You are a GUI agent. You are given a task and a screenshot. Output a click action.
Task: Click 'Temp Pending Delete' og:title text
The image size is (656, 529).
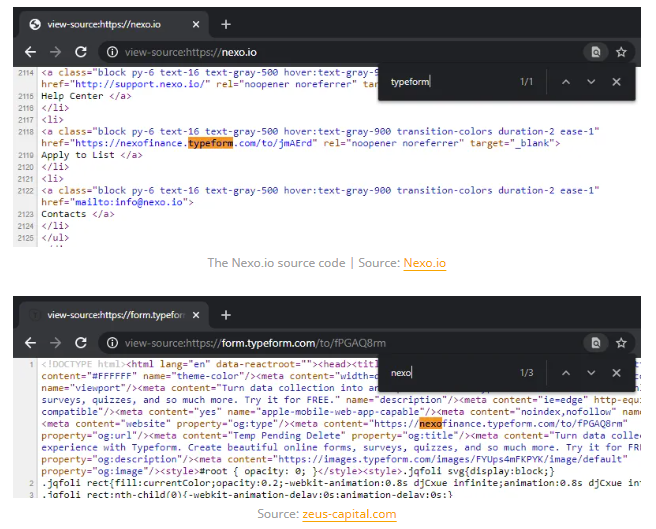click(289, 436)
